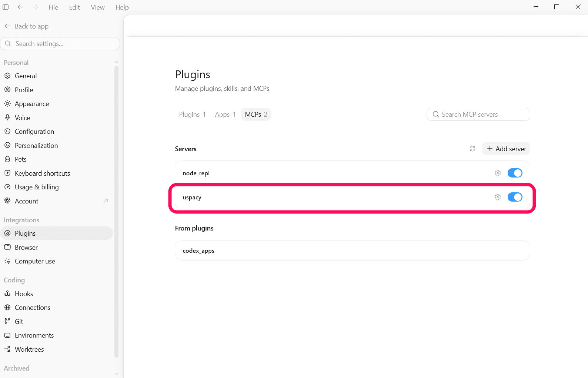This screenshot has height=378, width=588.
Task: Go forward with the right arrow icon
Action: [x=35, y=7]
